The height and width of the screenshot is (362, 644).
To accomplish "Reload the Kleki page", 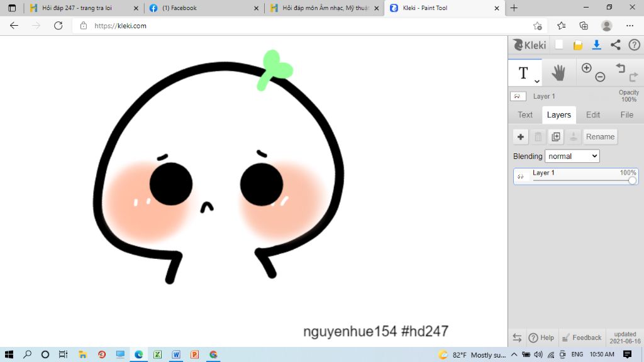I will click(58, 25).
